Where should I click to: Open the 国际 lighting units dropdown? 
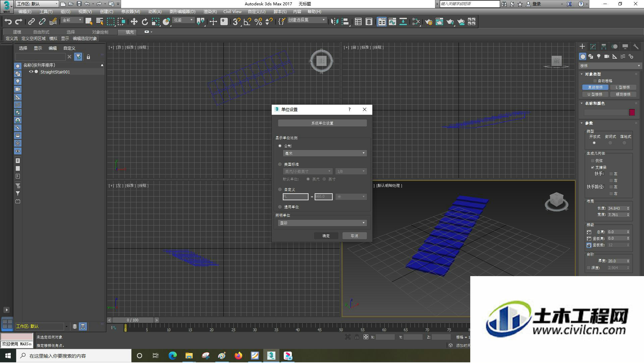pos(322,223)
